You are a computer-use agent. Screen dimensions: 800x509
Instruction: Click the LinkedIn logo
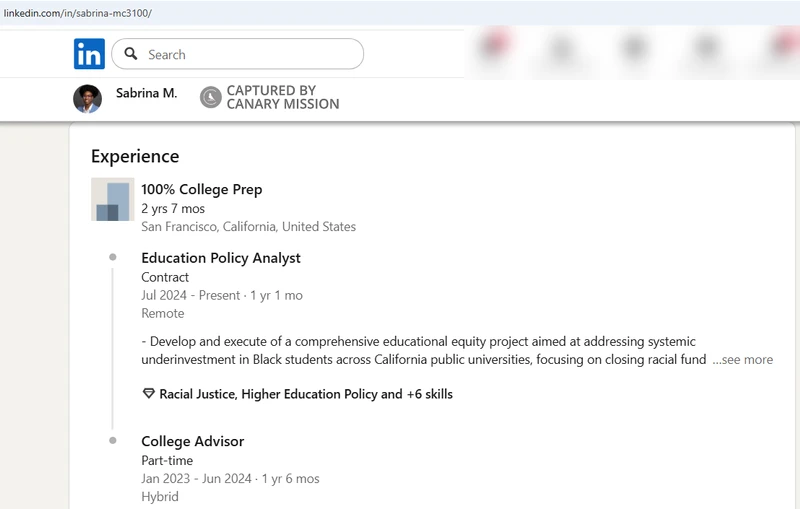89,54
